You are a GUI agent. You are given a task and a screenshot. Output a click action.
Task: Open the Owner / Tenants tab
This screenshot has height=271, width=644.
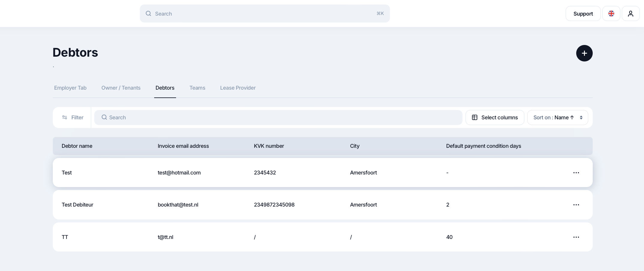pyautogui.click(x=121, y=88)
